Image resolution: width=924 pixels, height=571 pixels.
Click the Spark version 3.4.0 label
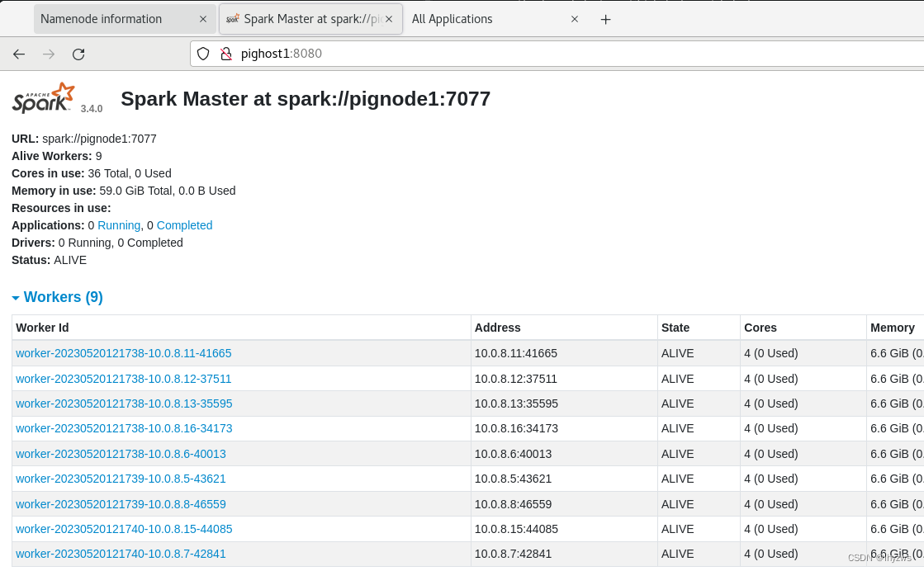92,109
